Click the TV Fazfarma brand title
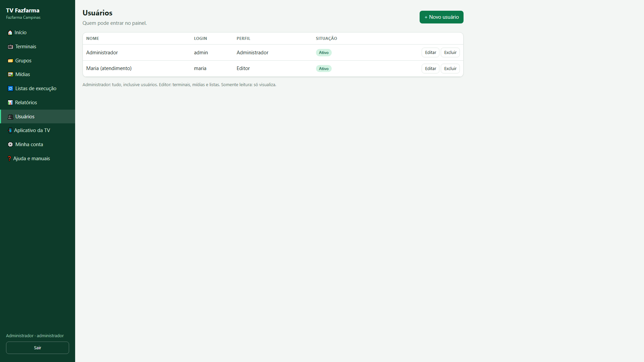This screenshot has width=644, height=362. 23,10
